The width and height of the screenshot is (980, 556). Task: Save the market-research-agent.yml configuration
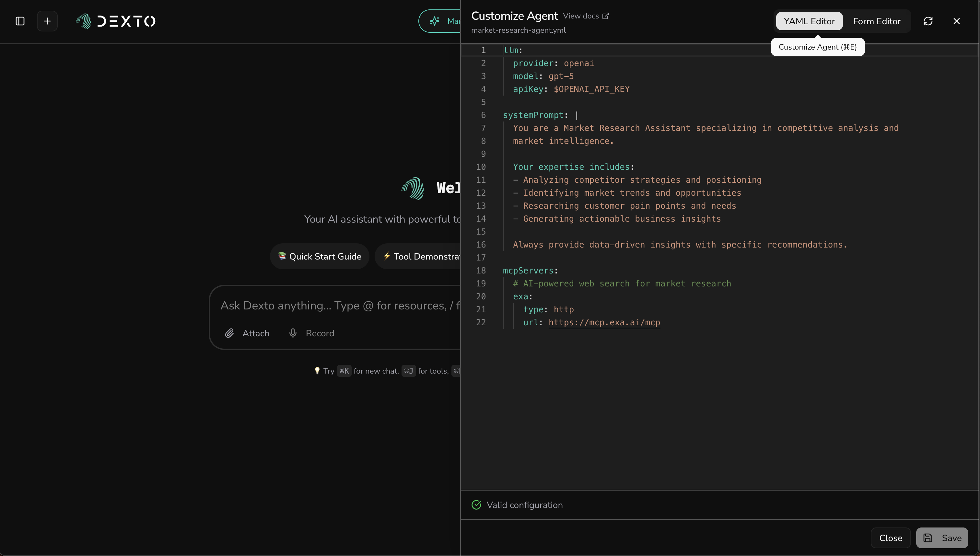click(x=942, y=538)
